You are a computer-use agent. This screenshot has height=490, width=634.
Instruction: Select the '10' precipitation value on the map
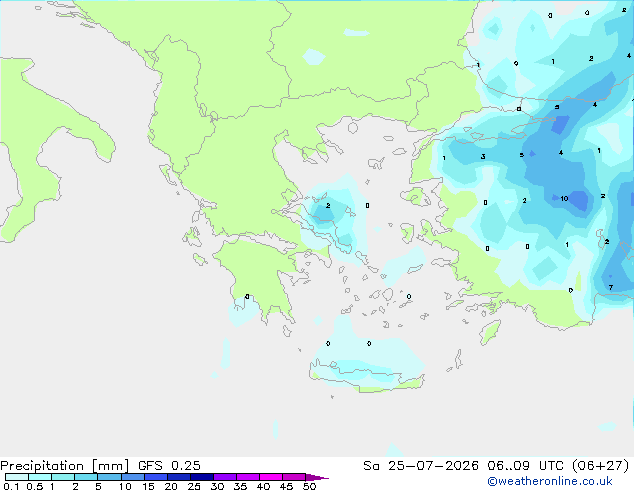564,198
